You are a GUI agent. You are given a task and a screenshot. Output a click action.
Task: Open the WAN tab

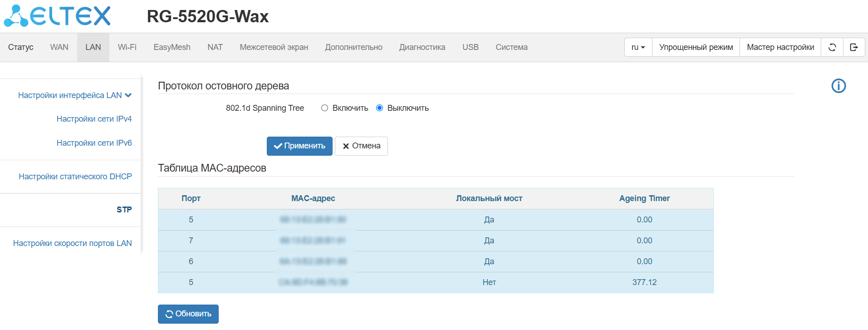(x=59, y=47)
